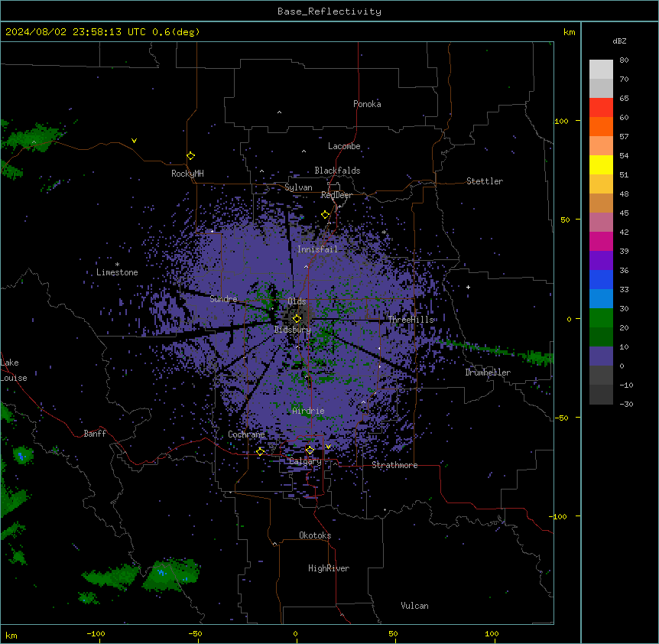Select the ThreeHills map label
Screen dimensions: 659x644
point(411,320)
